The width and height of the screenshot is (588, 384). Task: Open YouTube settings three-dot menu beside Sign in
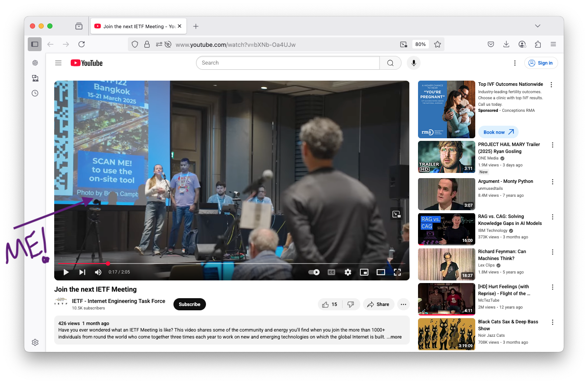point(515,63)
